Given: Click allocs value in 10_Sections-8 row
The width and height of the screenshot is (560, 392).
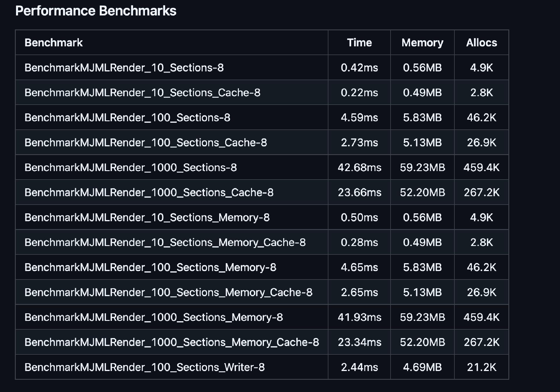Looking at the screenshot, I should pos(482,68).
